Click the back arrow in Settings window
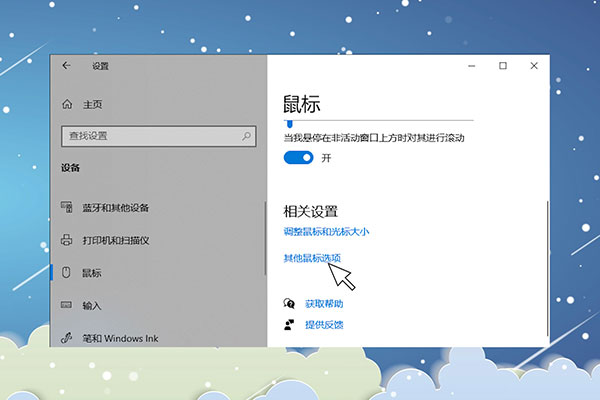The width and height of the screenshot is (600, 400). click(x=67, y=66)
